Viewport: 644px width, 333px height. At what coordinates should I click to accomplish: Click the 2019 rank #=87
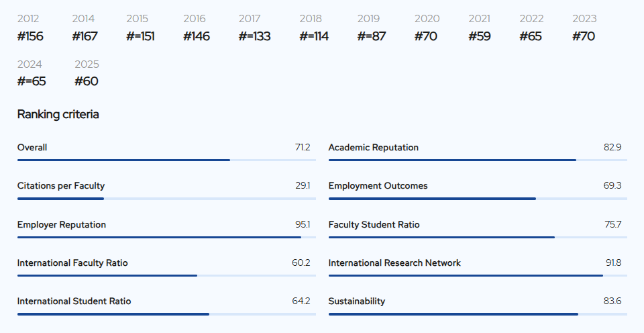(x=372, y=36)
